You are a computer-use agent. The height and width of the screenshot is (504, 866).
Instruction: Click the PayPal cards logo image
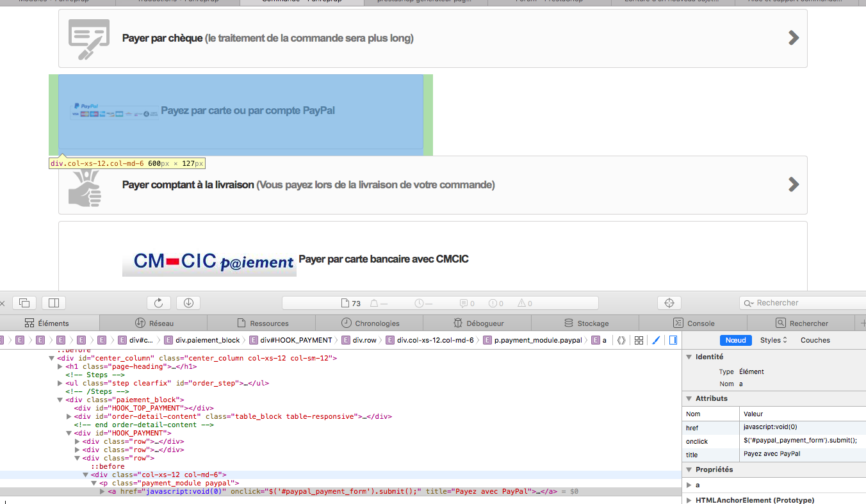click(x=115, y=110)
